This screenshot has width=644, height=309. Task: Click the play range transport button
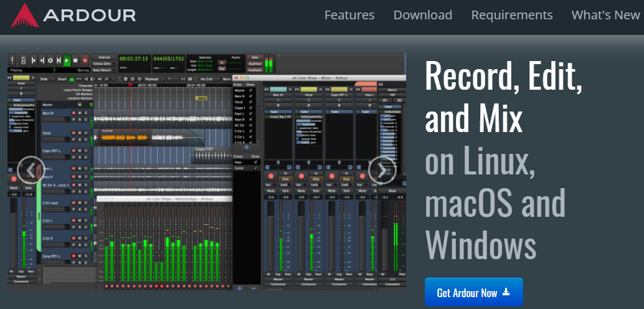click(x=59, y=60)
